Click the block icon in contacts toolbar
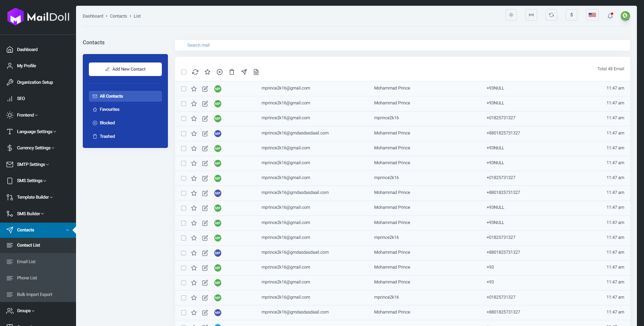644x326 pixels. point(220,72)
